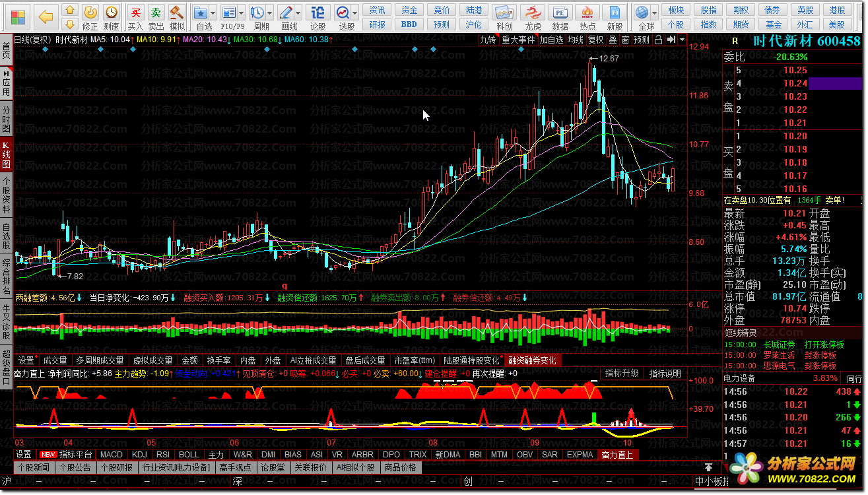The height and width of the screenshot is (495, 868).
Task: Click the up arrow page icon
Action: 69,11
